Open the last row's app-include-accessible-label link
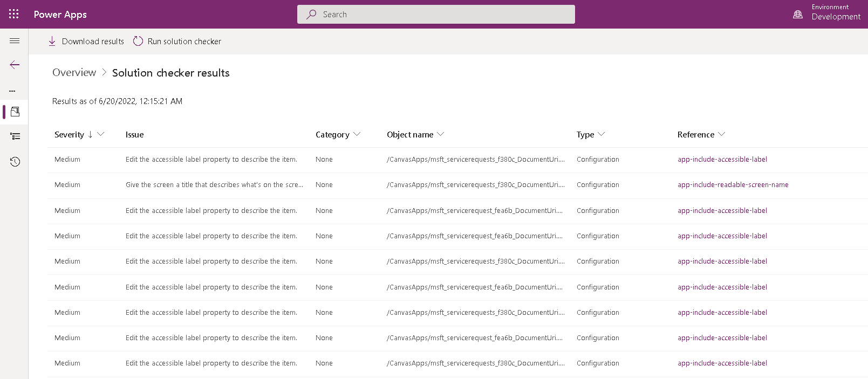868x379 pixels. (x=722, y=363)
